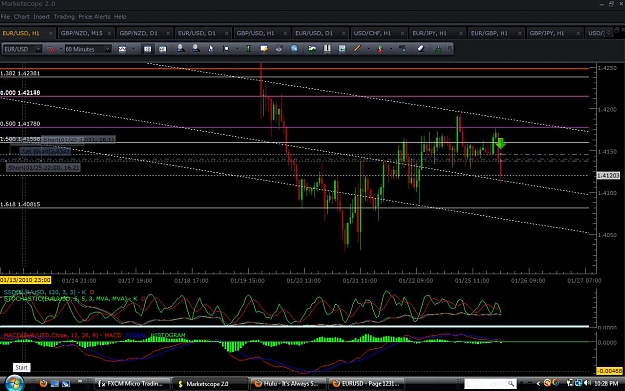Click the green tree structure icon
This screenshot has width=625, height=391.
coord(438,49)
